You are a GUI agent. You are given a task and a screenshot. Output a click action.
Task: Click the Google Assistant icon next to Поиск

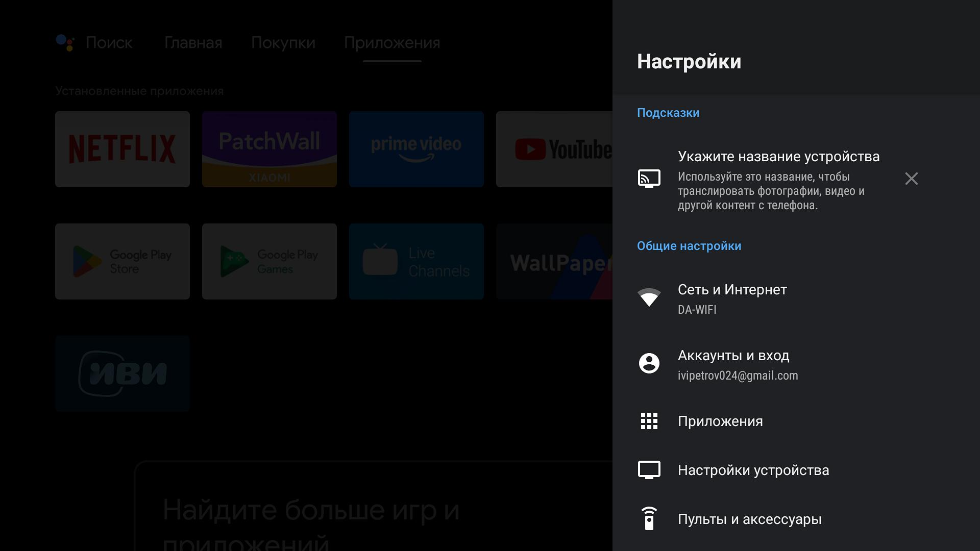coord(65,43)
